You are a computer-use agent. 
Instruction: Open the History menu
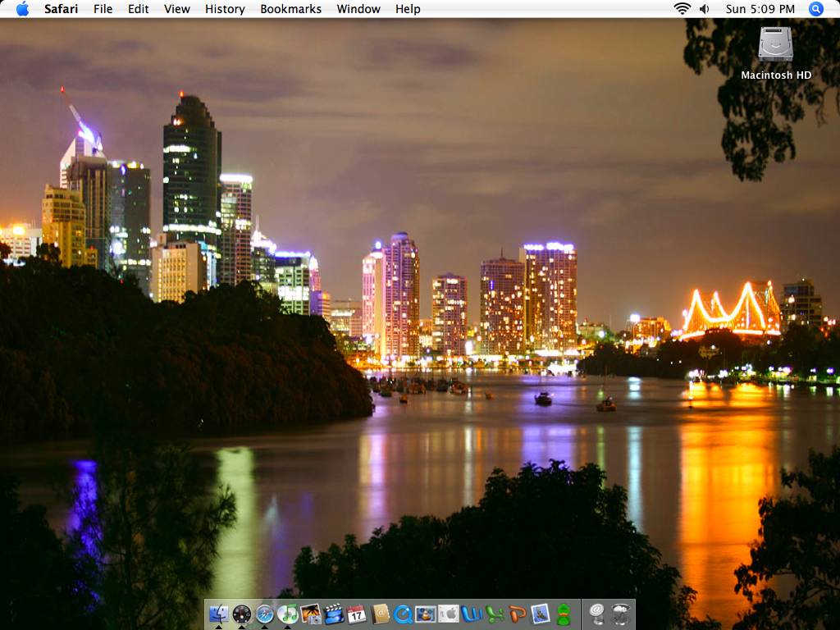coord(225,9)
